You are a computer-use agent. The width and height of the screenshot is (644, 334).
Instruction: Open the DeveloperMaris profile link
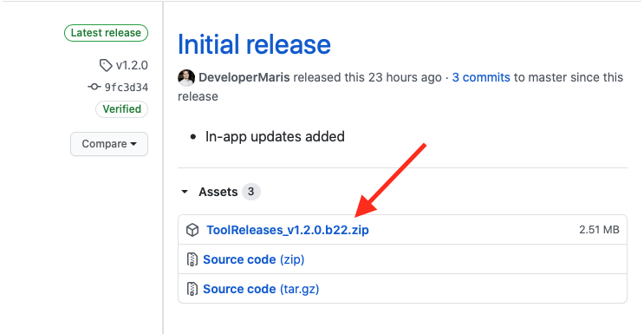(244, 77)
